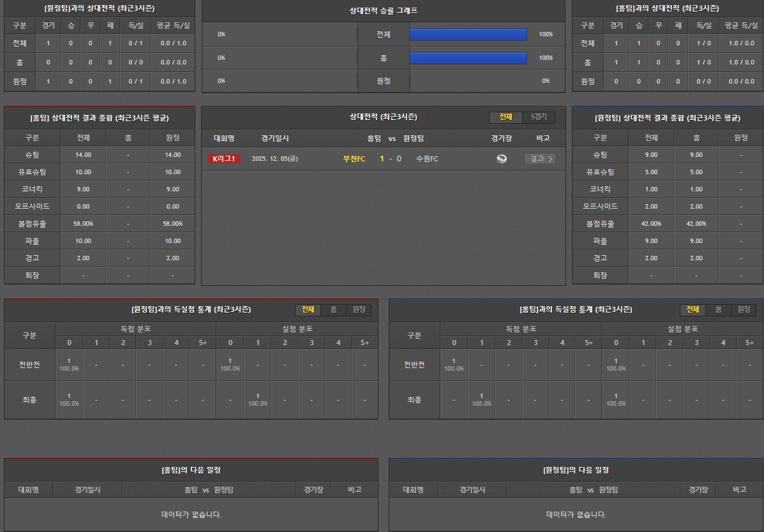Image resolution: width=764 pixels, height=532 pixels.
Task: Click the blue 홈 win-rate bar
Action: pyautogui.click(x=468, y=58)
